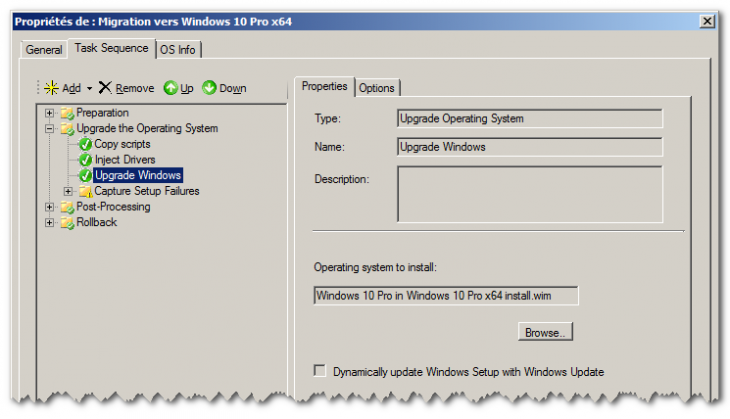Collapse the Upgrade the Operating System group

click(x=49, y=128)
